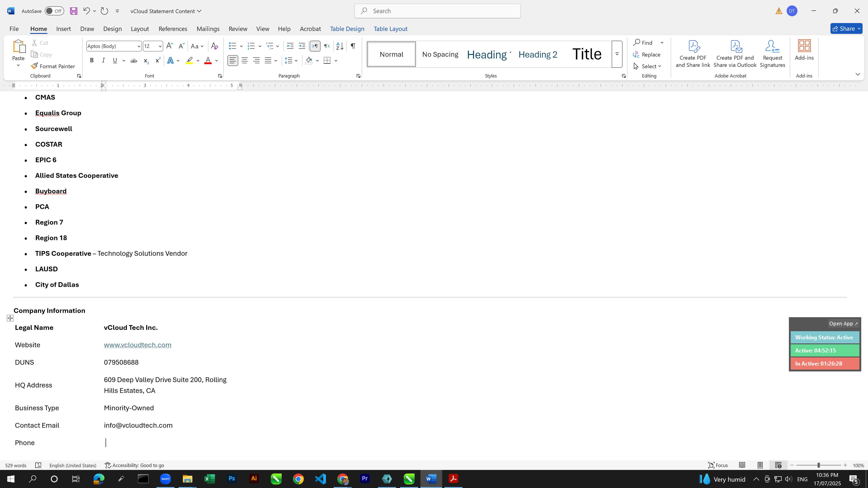Click Format Painter
Screen dimensions: 868x488
coord(53,66)
